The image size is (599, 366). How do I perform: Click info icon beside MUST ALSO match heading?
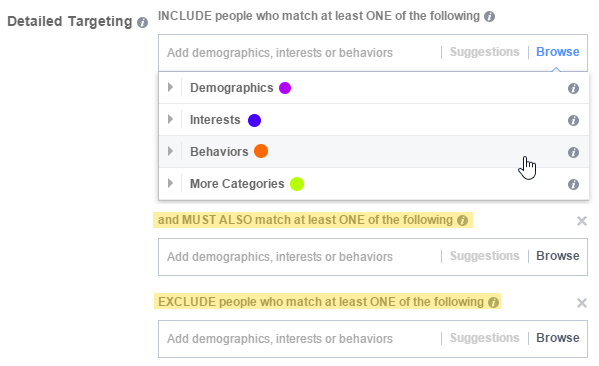(x=463, y=220)
